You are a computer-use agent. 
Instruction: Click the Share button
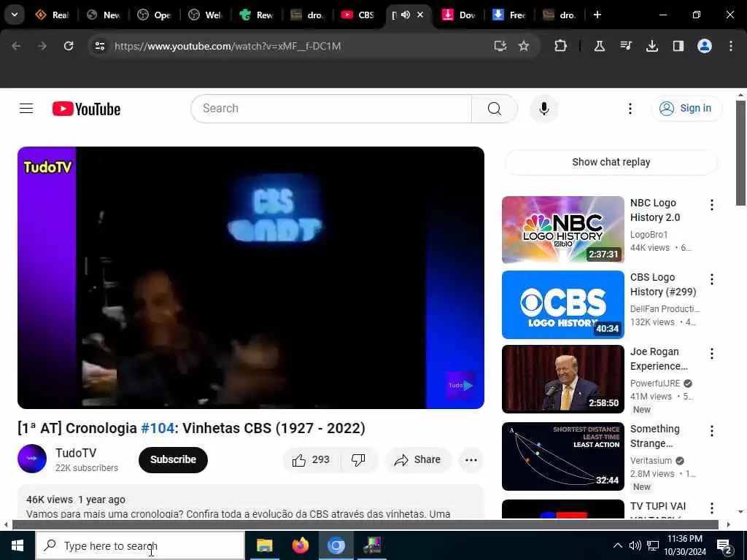click(417, 460)
